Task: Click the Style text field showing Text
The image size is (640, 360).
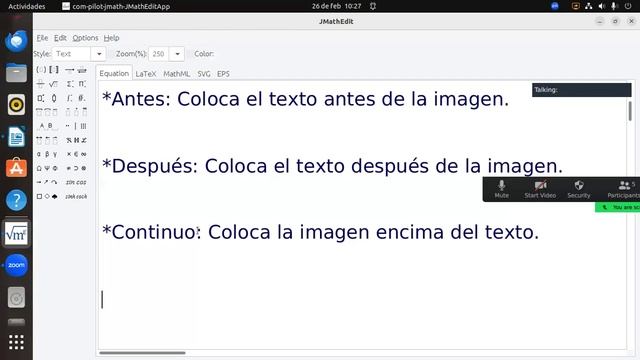Action: click(x=72, y=54)
